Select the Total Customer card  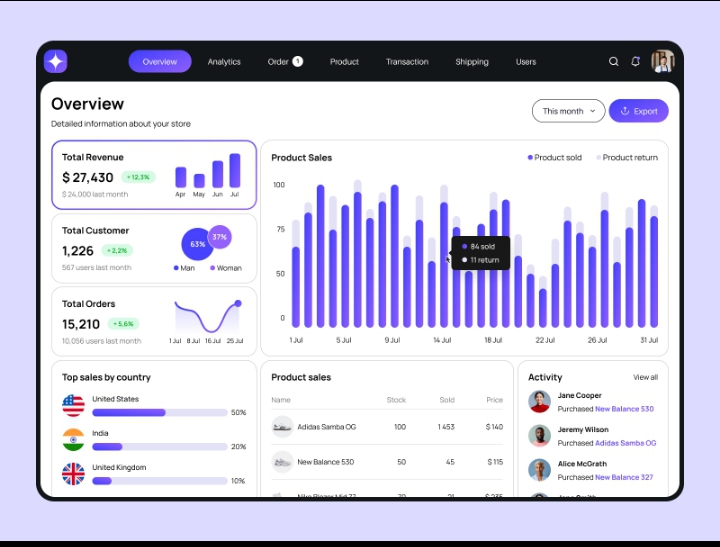tap(154, 248)
